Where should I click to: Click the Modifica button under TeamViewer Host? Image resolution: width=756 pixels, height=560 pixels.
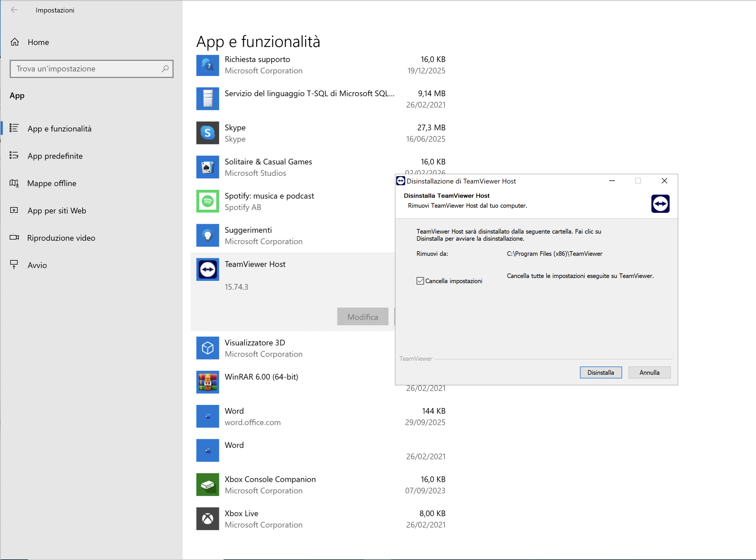pos(363,317)
